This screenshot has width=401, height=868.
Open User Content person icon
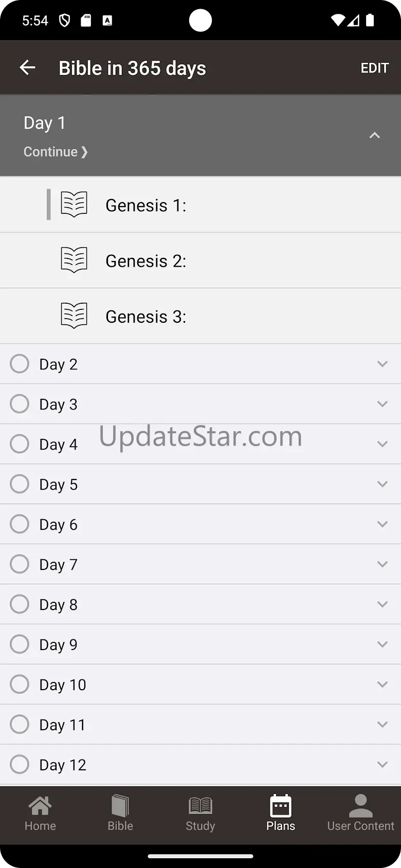click(x=361, y=805)
